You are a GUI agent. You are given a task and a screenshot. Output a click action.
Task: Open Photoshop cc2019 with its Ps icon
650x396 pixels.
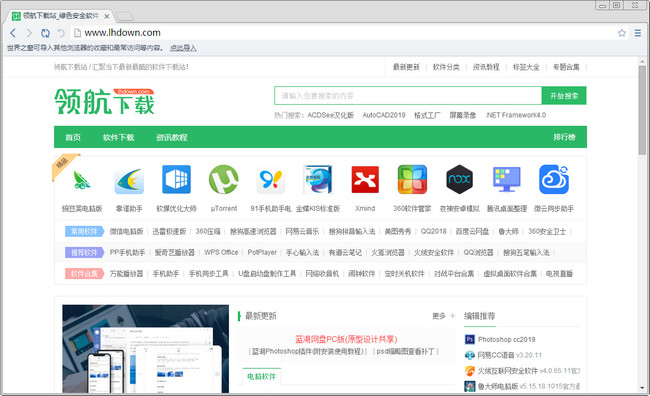(x=469, y=340)
